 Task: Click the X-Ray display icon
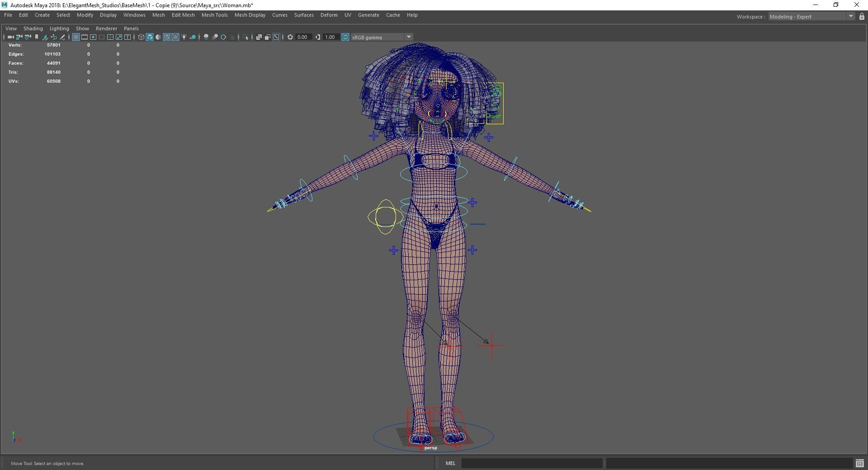pos(259,37)
